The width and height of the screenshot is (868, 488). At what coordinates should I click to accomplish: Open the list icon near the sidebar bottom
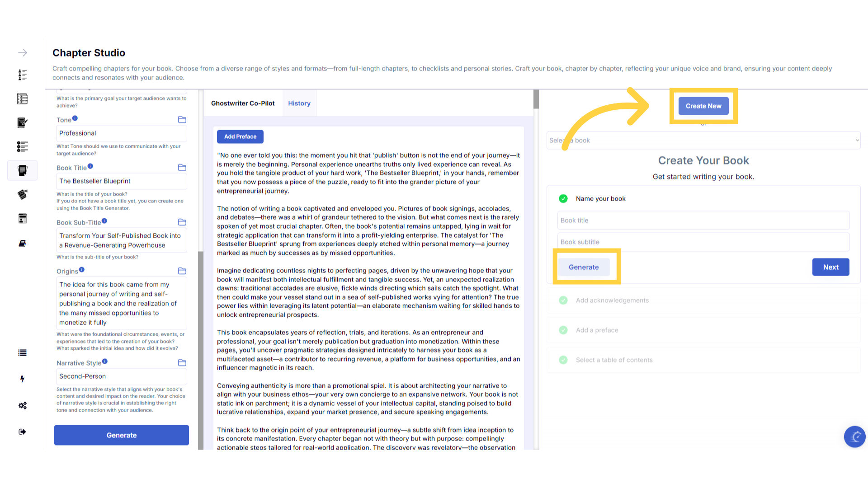[23, 353]
